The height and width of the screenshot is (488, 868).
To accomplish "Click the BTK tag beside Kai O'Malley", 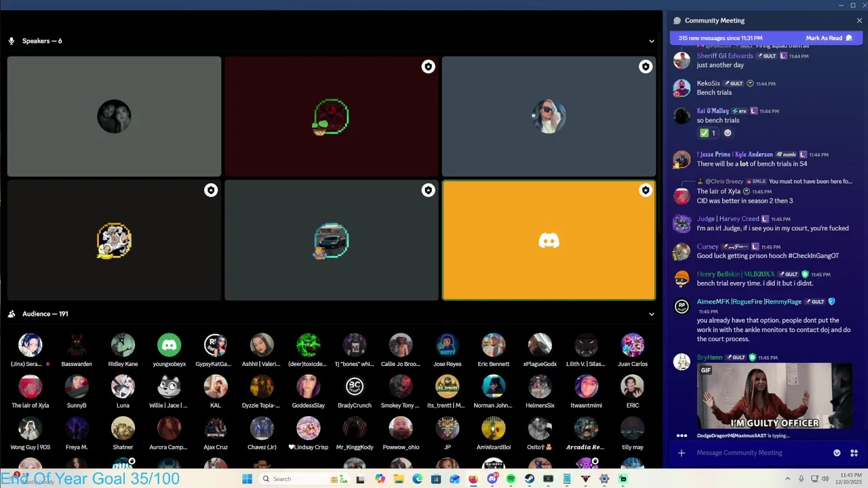I will 739,111.
